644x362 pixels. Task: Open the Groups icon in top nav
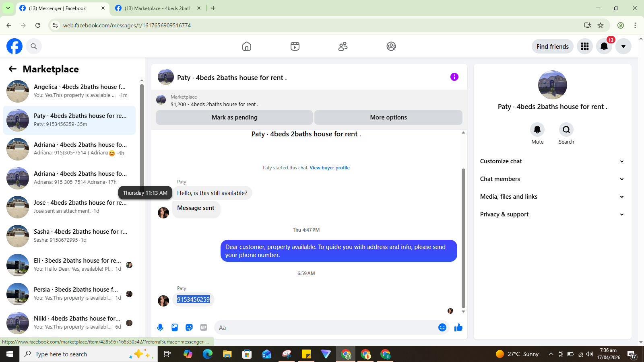pos(391,46)
